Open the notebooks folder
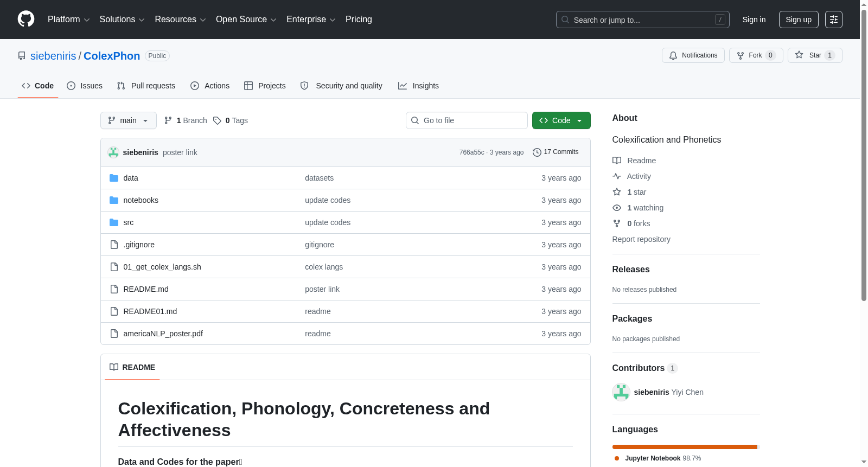The width and height of the screenshot is (868, 467). click(x=141, y=200)
